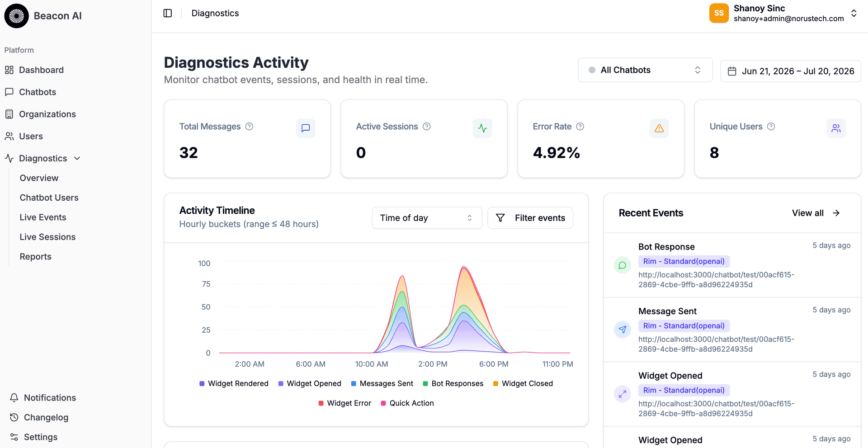Click the Active Sessions value 0

[361, 153]
